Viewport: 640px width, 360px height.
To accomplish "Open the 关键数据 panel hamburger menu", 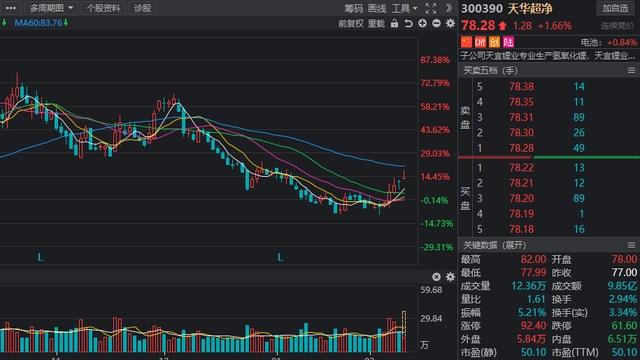I will (631, 245).
